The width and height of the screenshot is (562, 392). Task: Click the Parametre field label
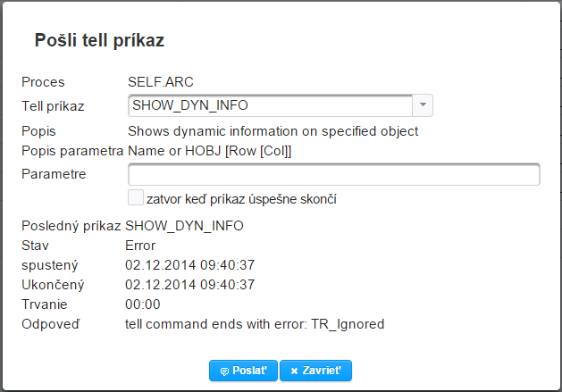click(x=54, y=174)
